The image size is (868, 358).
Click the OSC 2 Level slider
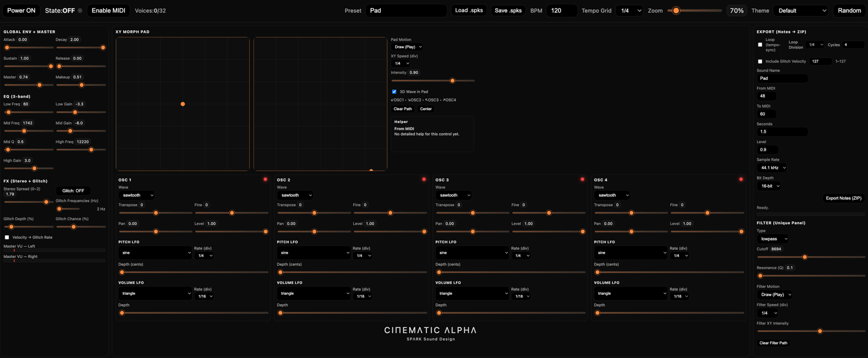(390, 232)
